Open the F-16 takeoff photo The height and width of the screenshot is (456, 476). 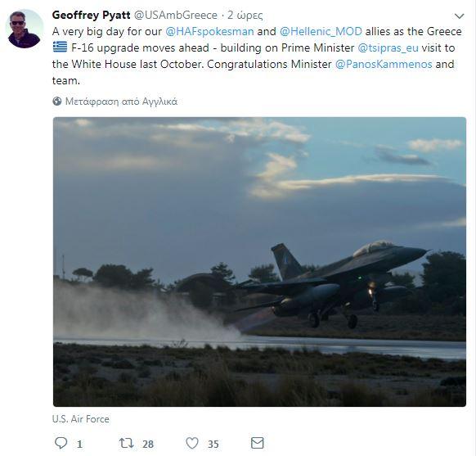(259, 262)
